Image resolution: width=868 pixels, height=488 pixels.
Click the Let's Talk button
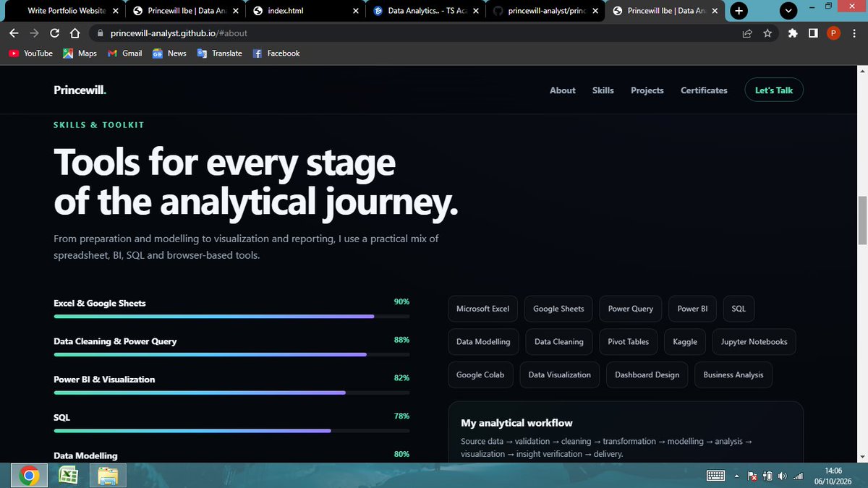click(774, 90)
